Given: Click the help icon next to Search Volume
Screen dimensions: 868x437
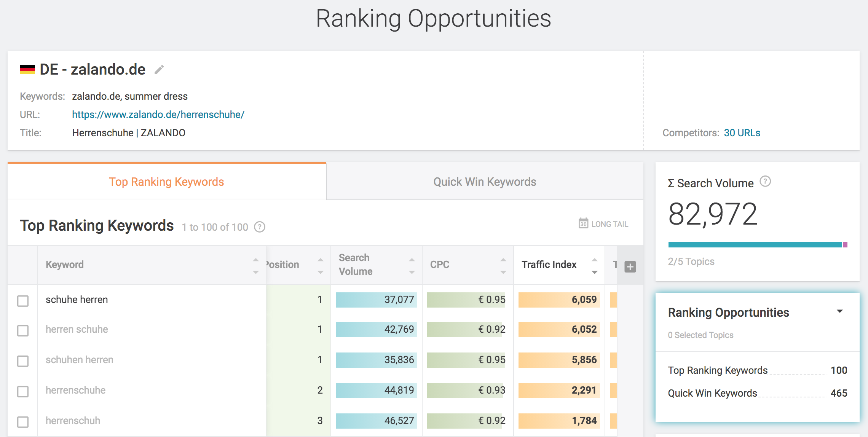Looking at the screenshot, I should (x=765, y=182).
